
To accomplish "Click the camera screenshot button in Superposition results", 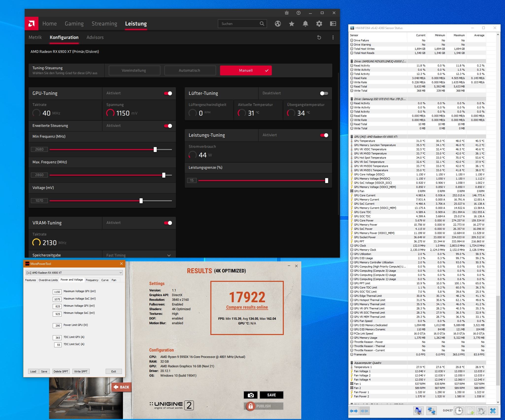I will pos(251,395).
